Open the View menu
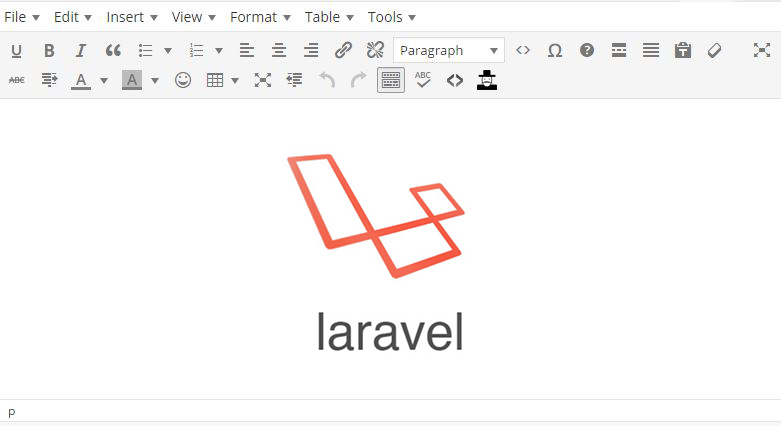This screenshot has width=781, height=426. tap(194, 17)
